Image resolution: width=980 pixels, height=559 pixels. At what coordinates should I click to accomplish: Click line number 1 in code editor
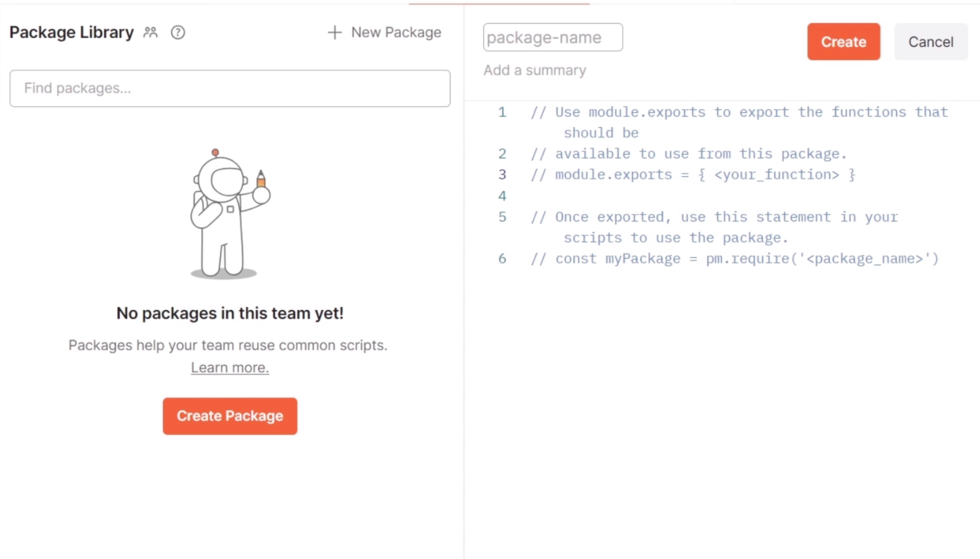point(502,112)
